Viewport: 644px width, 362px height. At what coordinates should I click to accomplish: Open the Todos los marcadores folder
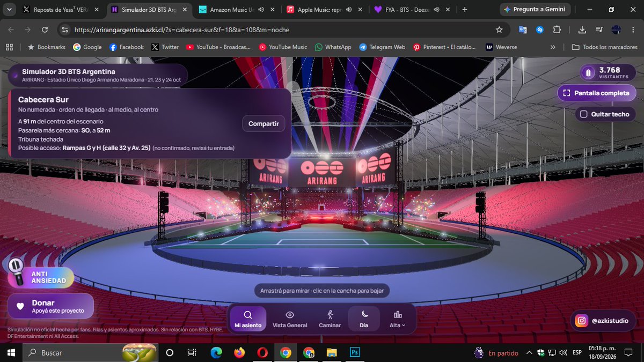pyautogui.click(x=605, y=47)
